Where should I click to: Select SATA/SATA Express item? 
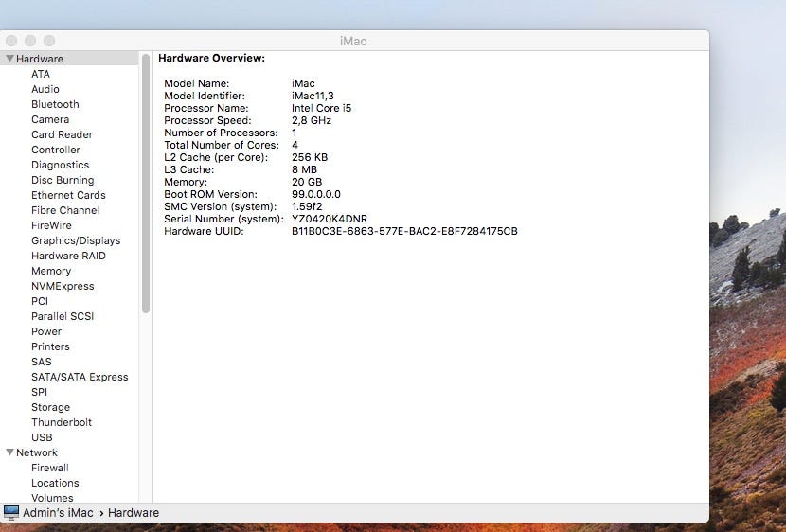[80, 377]
